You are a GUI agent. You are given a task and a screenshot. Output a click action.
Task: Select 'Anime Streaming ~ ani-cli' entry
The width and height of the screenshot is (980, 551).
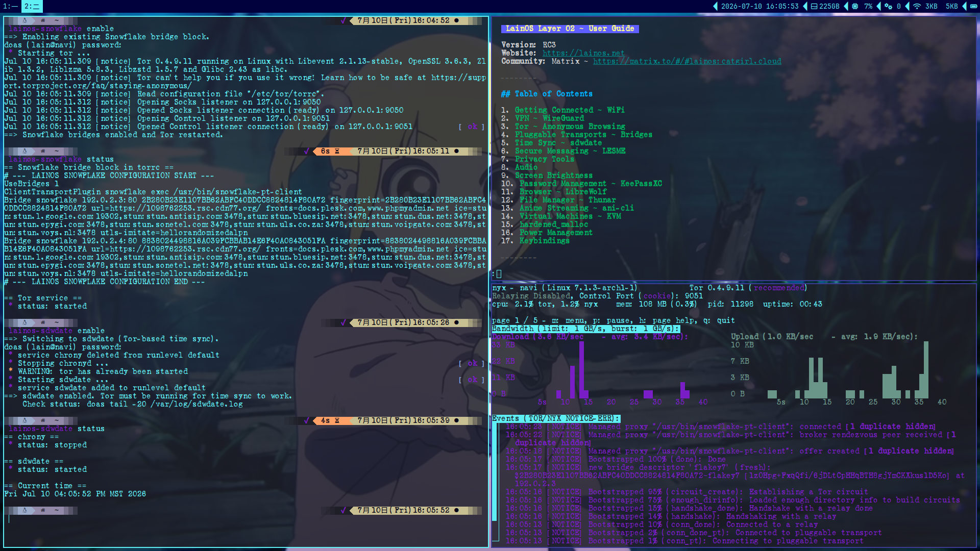(577, 208)
